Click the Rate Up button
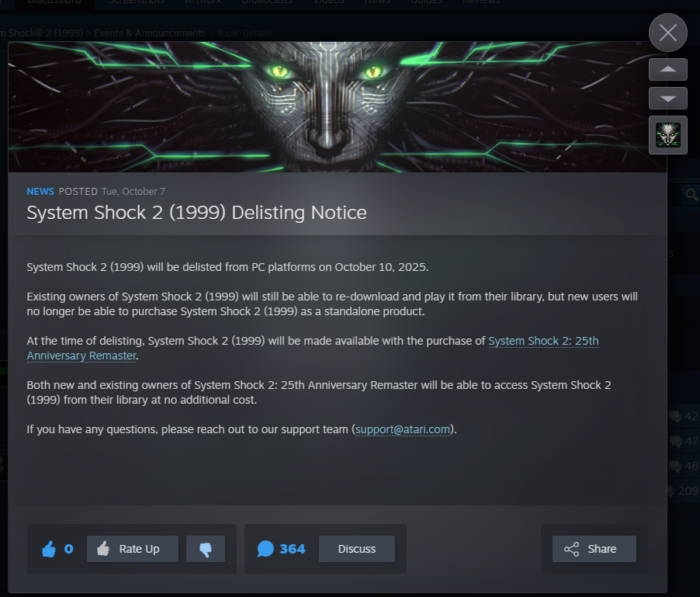700x597 pixels. 133,549
